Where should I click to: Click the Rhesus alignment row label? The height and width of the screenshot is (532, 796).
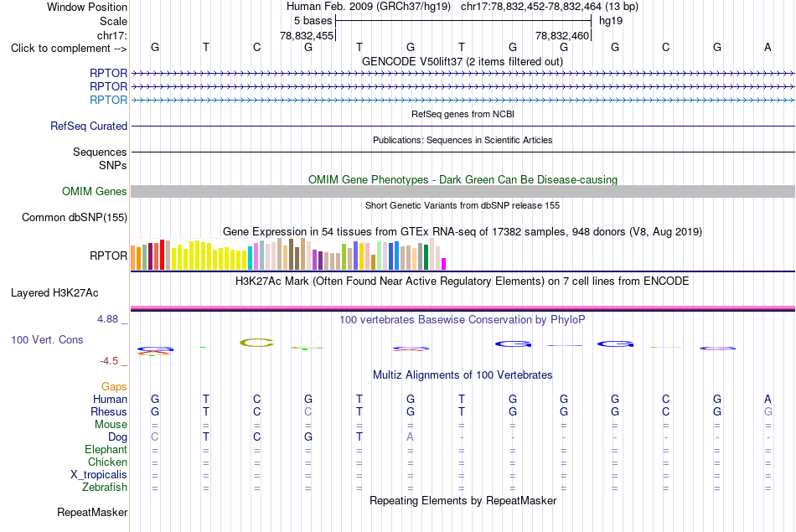pos(109,411)
